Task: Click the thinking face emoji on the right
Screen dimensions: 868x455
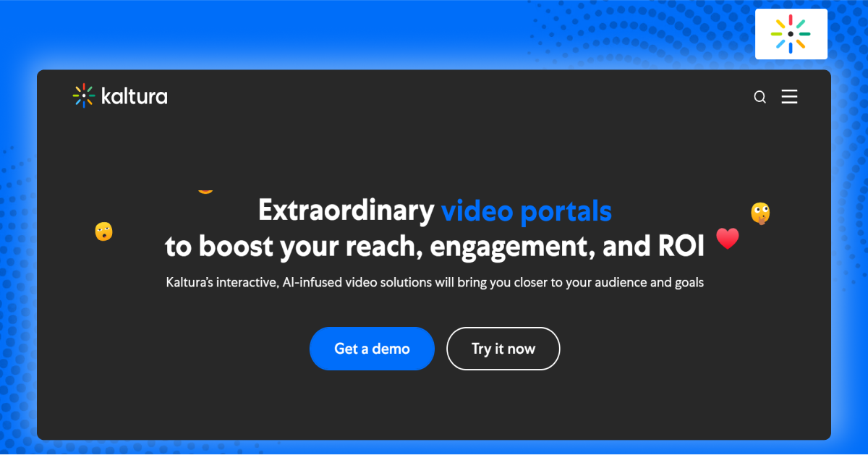Action: (x=760, y=213)
